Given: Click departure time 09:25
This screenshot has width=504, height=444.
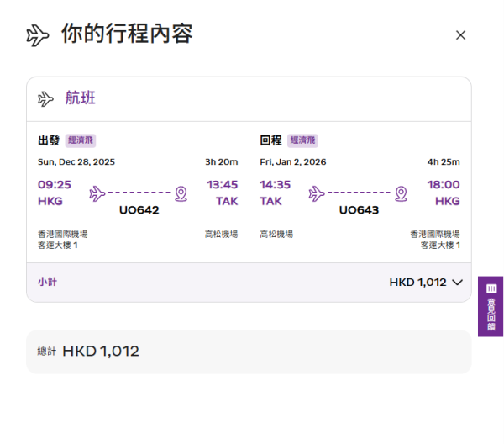Looking at the screenshot, I should (55, 185).
